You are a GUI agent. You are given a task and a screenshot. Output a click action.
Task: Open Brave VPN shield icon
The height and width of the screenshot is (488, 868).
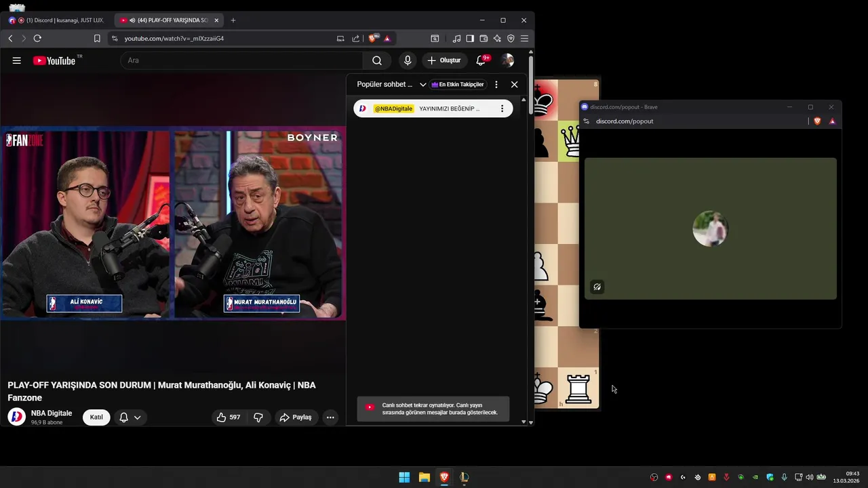[x=511, y=39]
